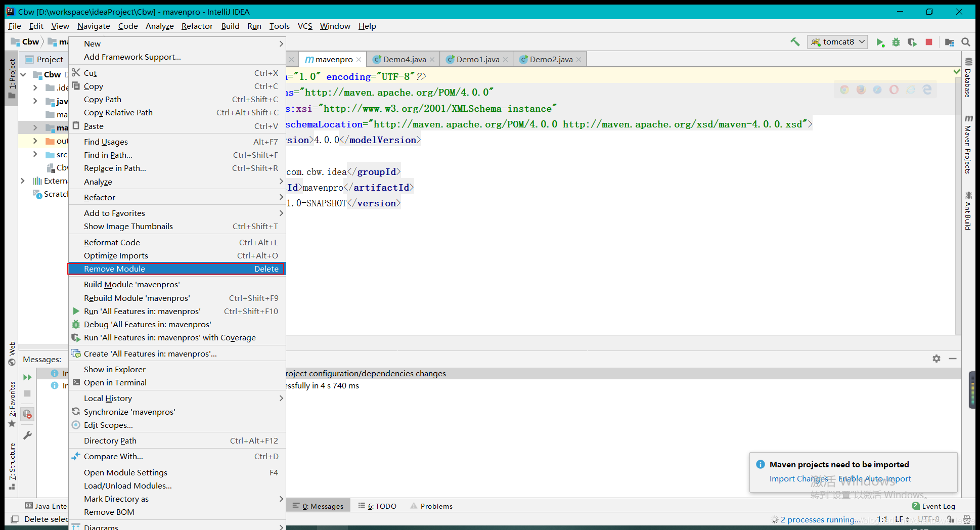Expand the Refactor submenu in context menu
The width and height of the screenshot is (980, 530).
tap(177, 198)
